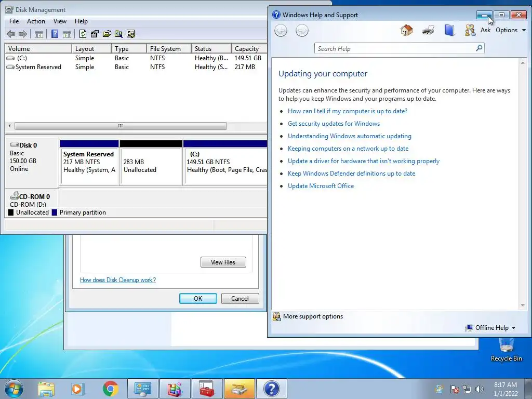The image size is (532, 399).
Task: Open the blue Help icon in Disk Management toolbar
Action: tap(55, 34)
